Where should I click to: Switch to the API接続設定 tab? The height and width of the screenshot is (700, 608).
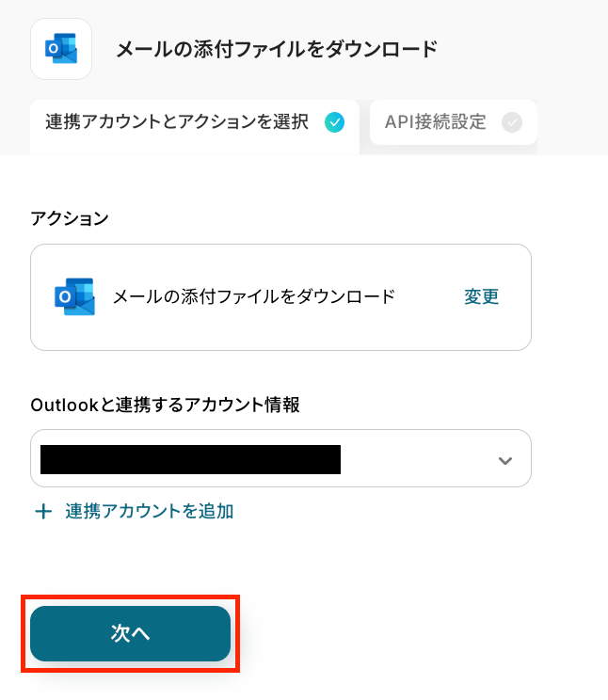pyautogui.click(x=436, y=122)
